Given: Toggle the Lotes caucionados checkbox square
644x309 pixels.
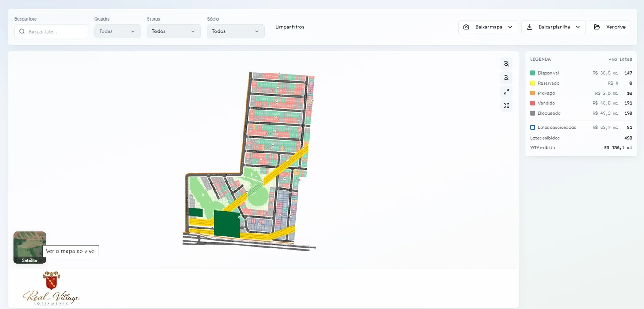Looking at the screenshot, I should (532, 128).
